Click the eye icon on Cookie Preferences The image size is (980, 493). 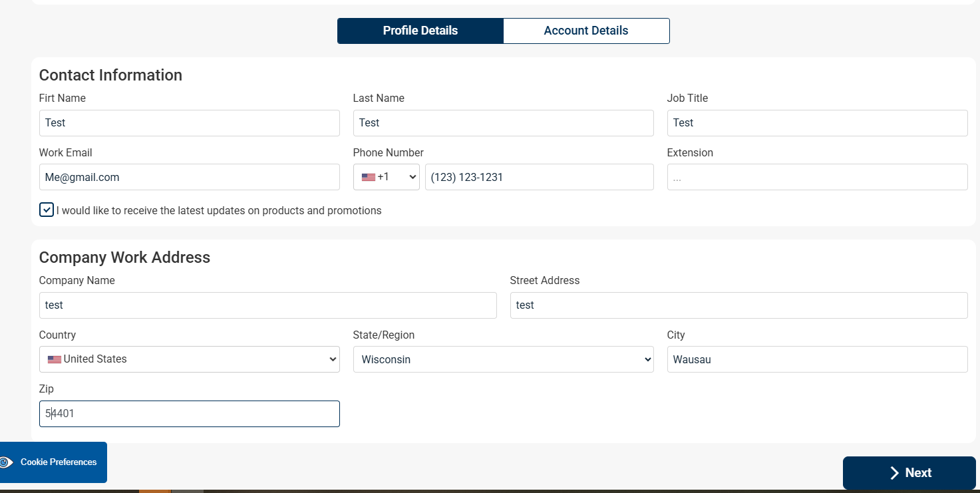point(6,462)
